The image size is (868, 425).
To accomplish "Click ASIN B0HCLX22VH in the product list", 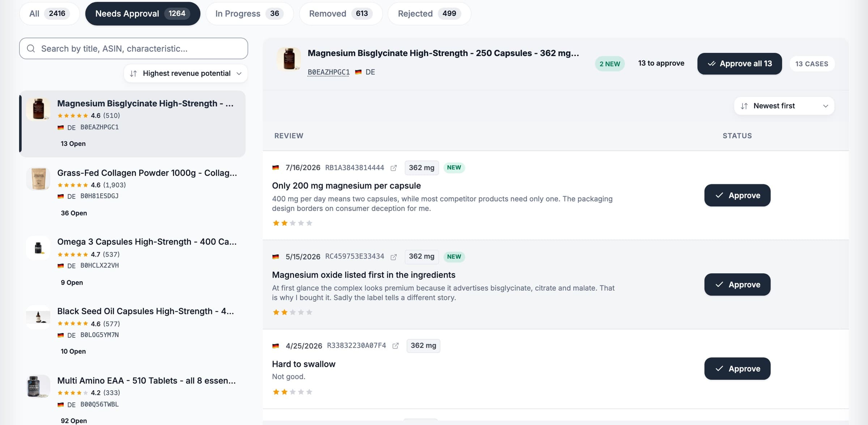I will pyautogui.click(x=99, y=266).
